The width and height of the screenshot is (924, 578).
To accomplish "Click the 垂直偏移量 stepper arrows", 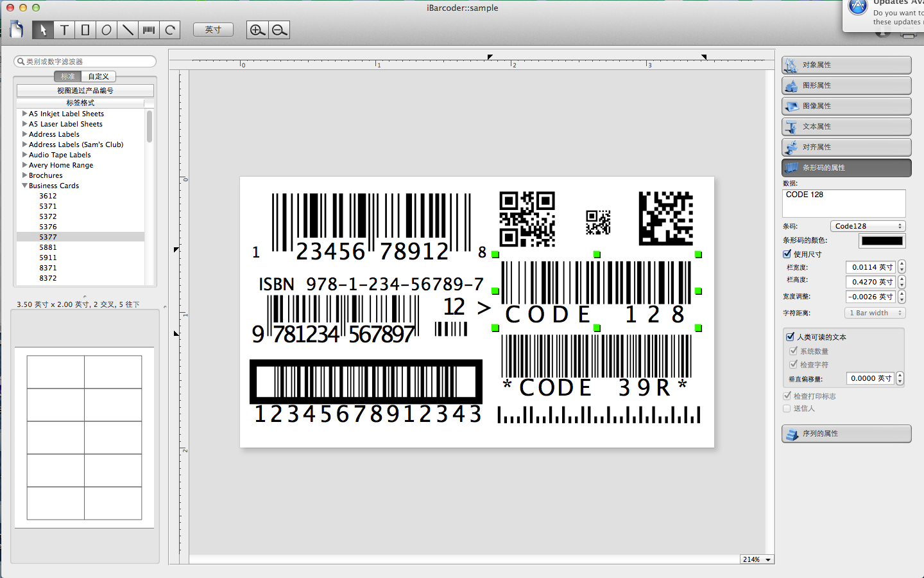I will coord(900,378).
